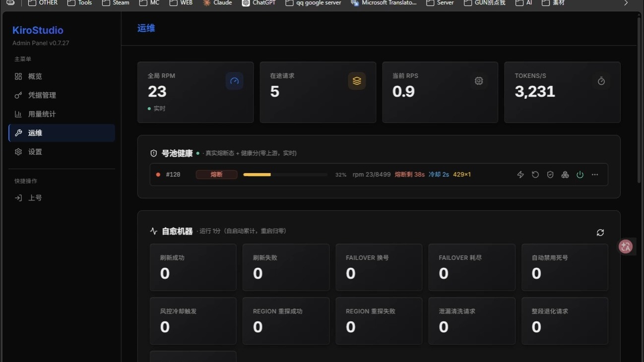Viewport: 644px width, 362px height.
Task: Click the 32% health percentage
Action: click(x=341, y=175)
